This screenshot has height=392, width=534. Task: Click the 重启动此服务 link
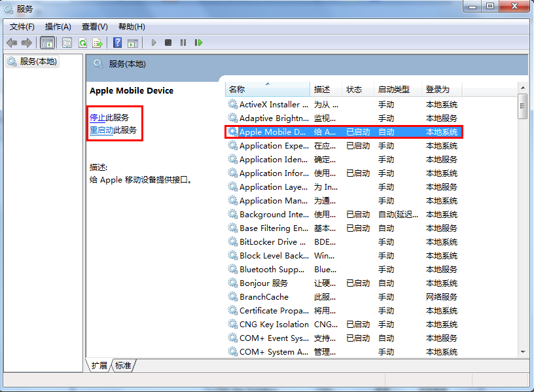point(108,130)
